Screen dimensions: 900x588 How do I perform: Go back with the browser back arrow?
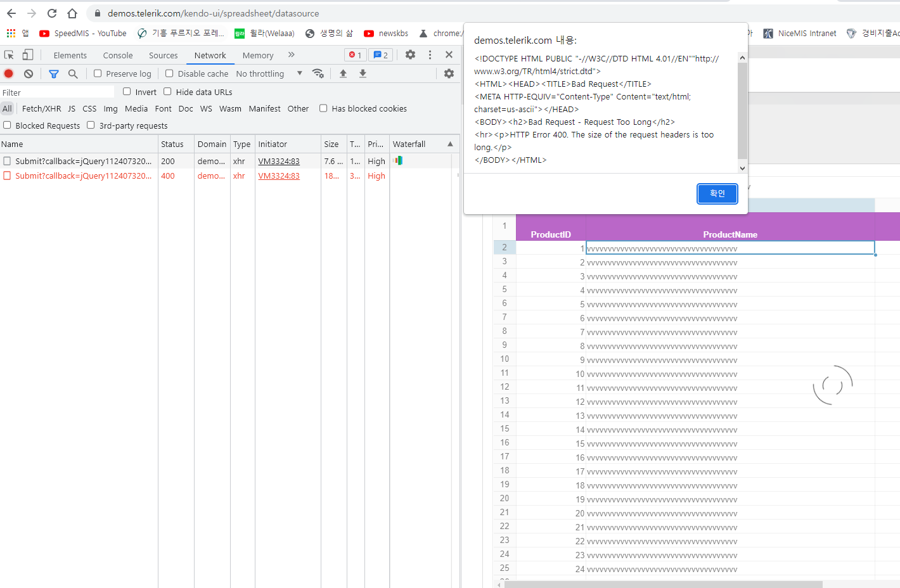[x=11, y=13]
